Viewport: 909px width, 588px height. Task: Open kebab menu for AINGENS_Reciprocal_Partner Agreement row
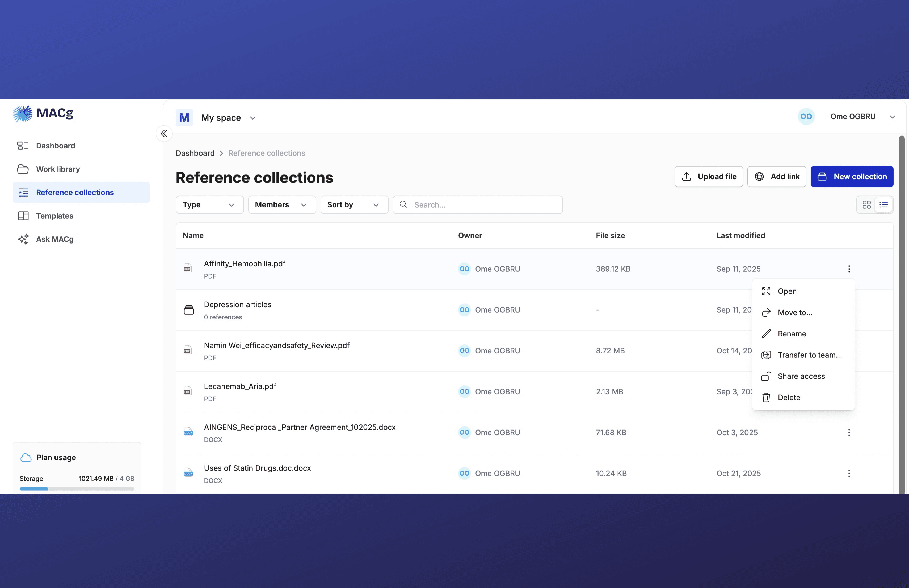coord(849,432)
